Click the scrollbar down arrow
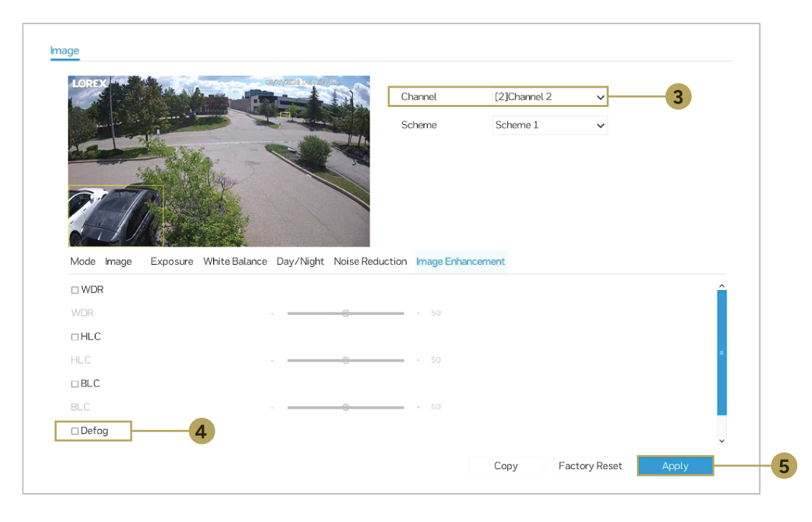This screenshot has height=522, width=812. tap(721, 440)
